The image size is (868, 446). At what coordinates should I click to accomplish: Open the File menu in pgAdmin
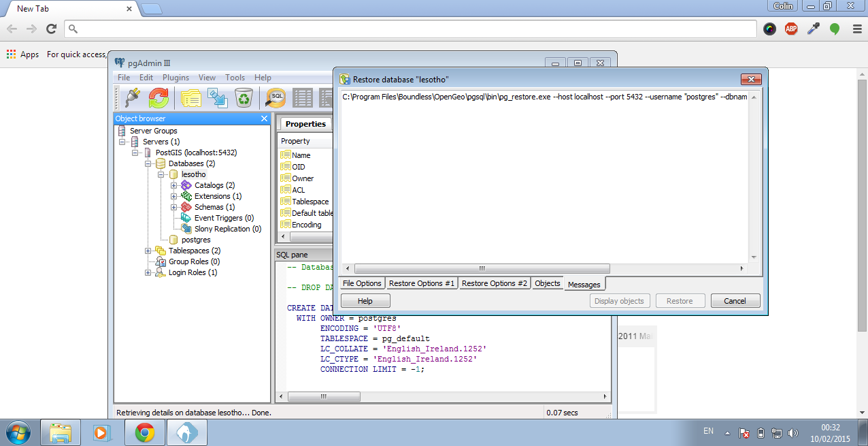[124, 78]
